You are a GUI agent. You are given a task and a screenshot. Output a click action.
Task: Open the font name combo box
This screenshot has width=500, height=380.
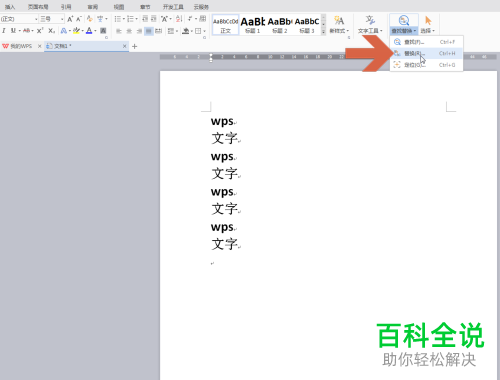click(x=19, y=19)
